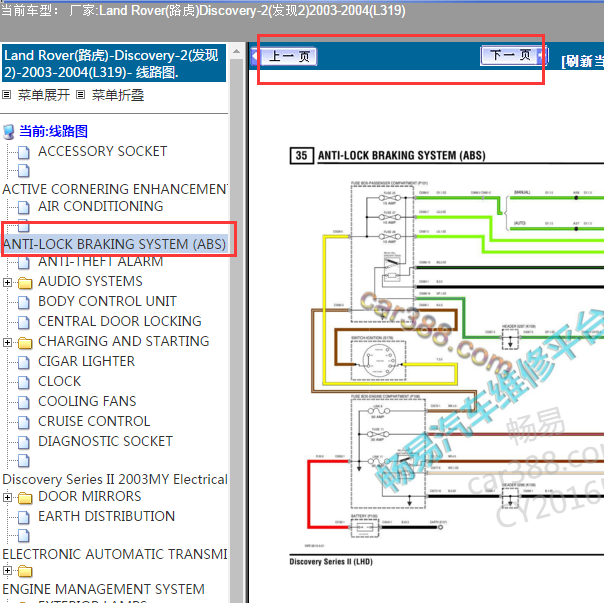Select AUDIO SYSTEMS label

[x=91, y=281]
